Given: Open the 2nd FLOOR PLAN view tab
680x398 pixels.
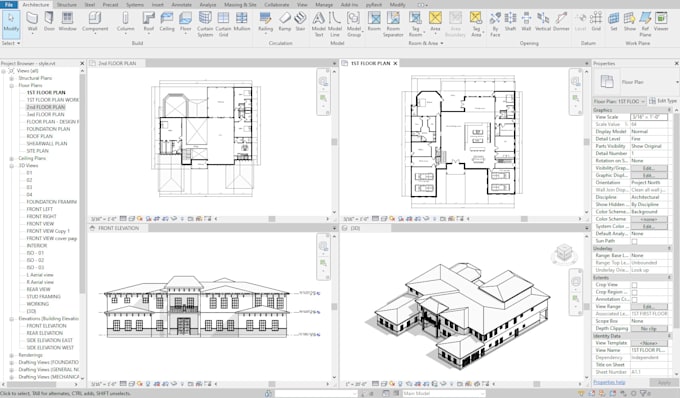Looking at the screenshot, I should [x=117, y=63].
